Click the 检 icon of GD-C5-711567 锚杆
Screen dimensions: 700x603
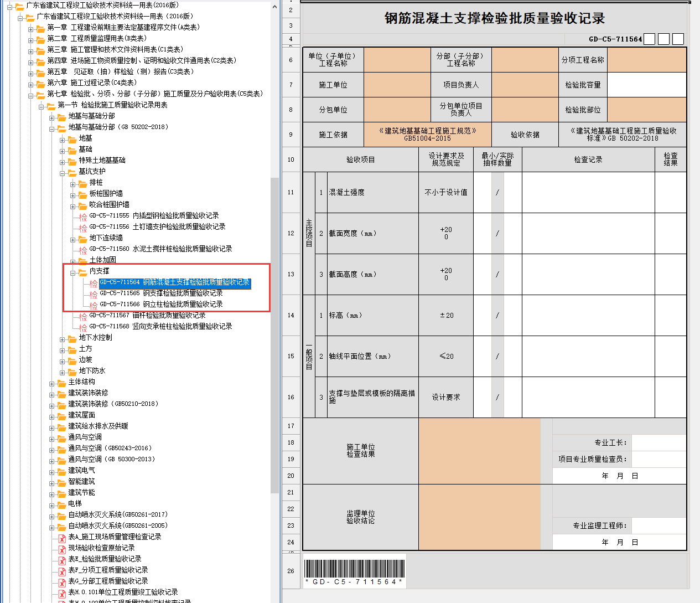pyautogui.click(x=83, y=316)
